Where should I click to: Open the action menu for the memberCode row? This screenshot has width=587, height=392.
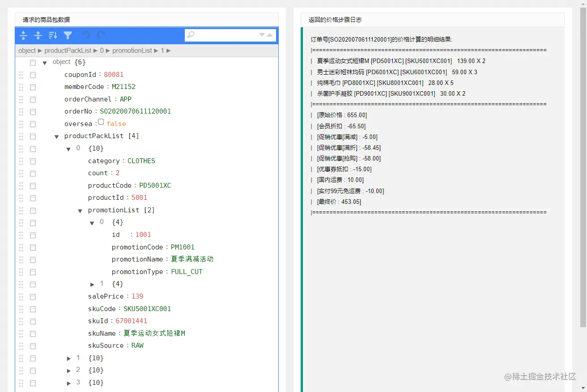point(33,87)
